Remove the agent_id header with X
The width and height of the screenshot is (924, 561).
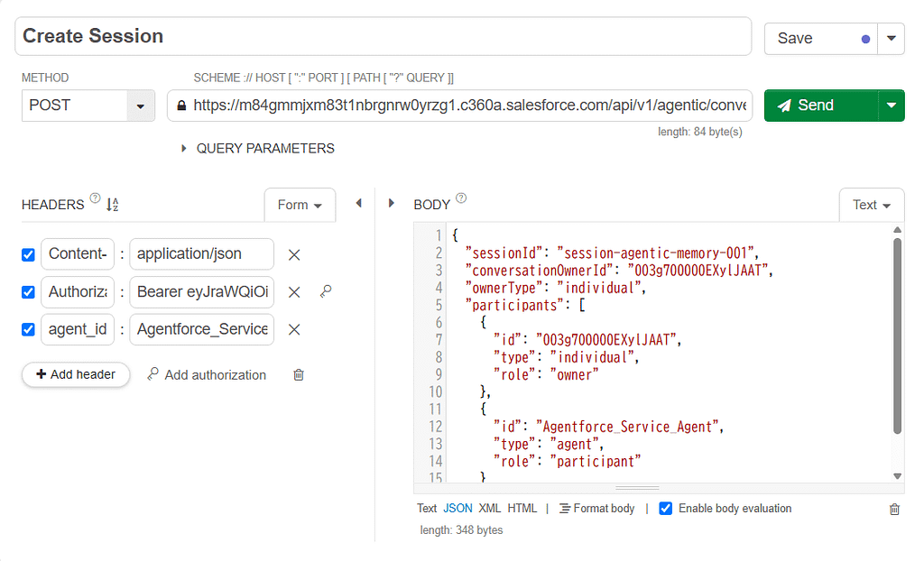tap(294, 330)
